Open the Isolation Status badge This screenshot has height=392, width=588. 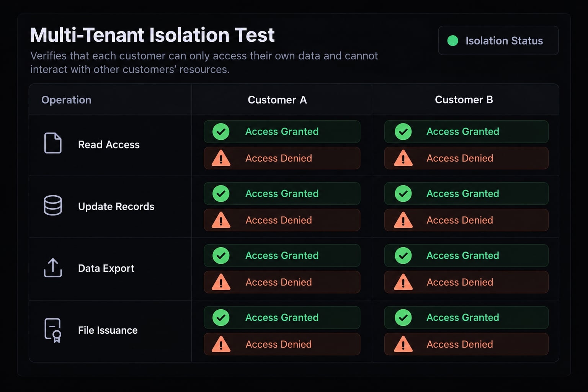[x=498, y=41]
